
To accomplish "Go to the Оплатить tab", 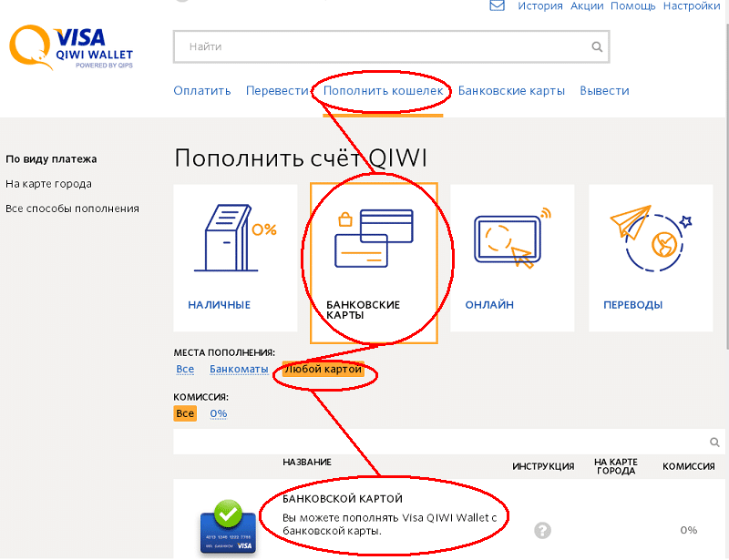I will click(202, 91).
